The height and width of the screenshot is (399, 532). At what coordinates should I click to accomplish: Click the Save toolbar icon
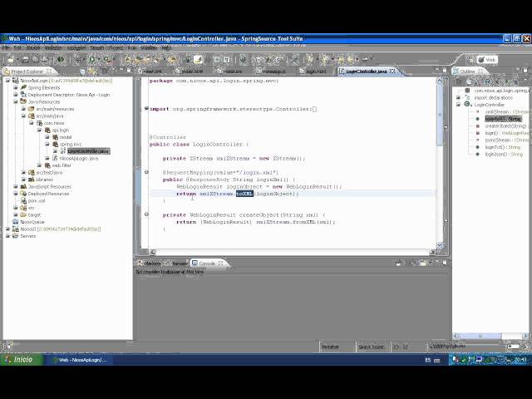(x=25, y=60)
